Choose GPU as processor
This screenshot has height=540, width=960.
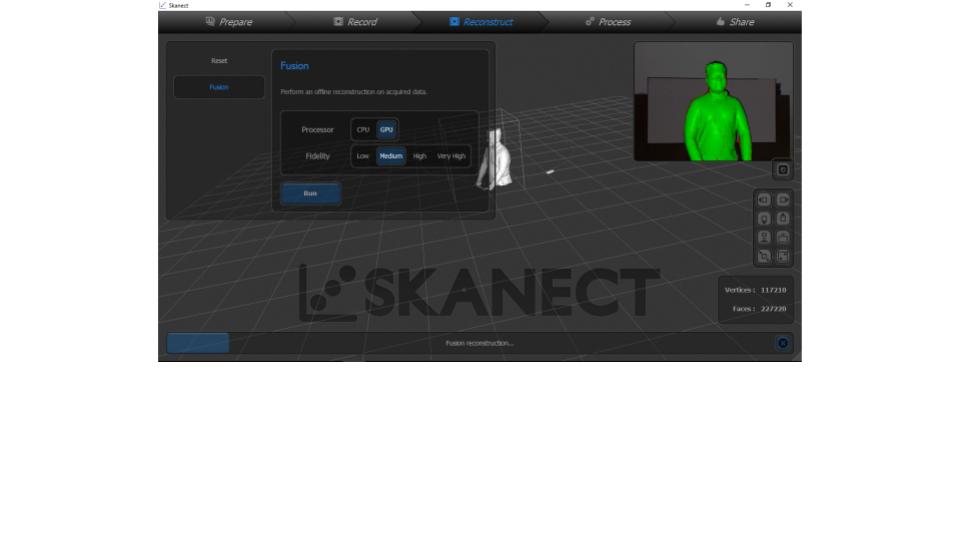click(x=386, y=130)
